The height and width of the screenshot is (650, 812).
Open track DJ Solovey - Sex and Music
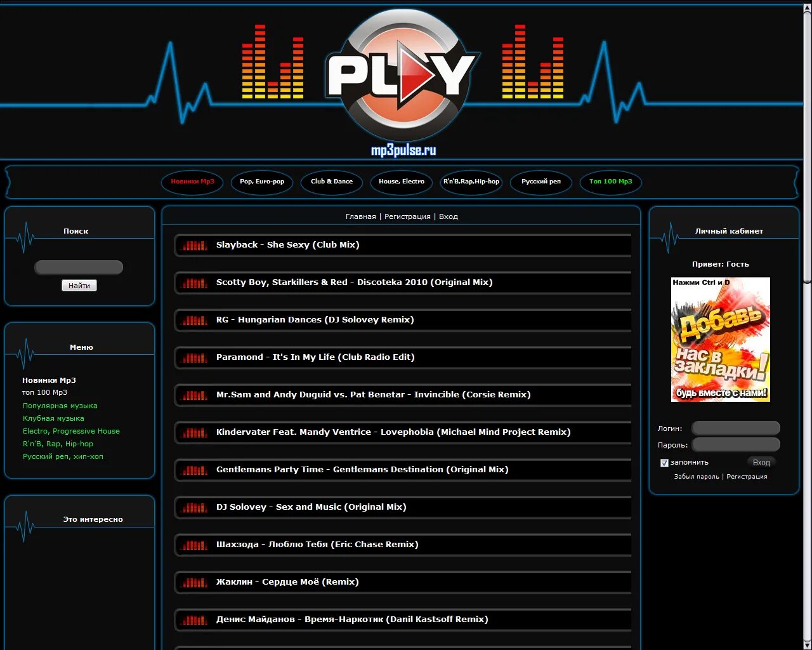click(x=311, y=507)
